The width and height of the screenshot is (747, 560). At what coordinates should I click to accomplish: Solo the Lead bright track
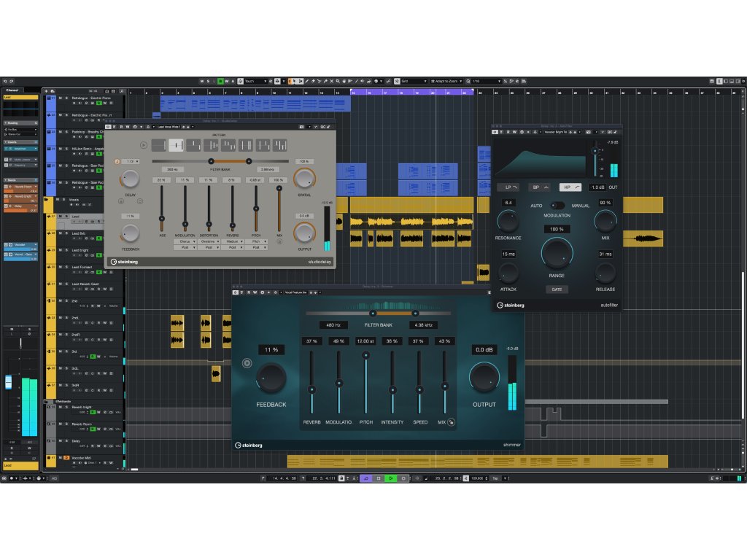(66, 250)
